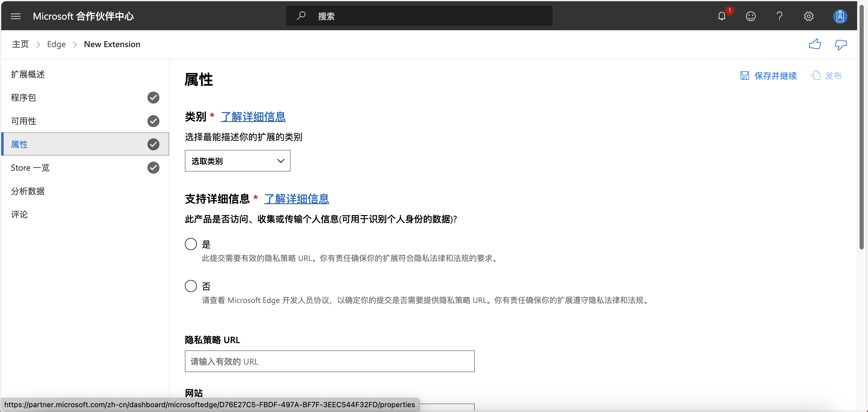Click the thumbs up icon
This screenshot has width=868, height=412.
pos(815,44)
